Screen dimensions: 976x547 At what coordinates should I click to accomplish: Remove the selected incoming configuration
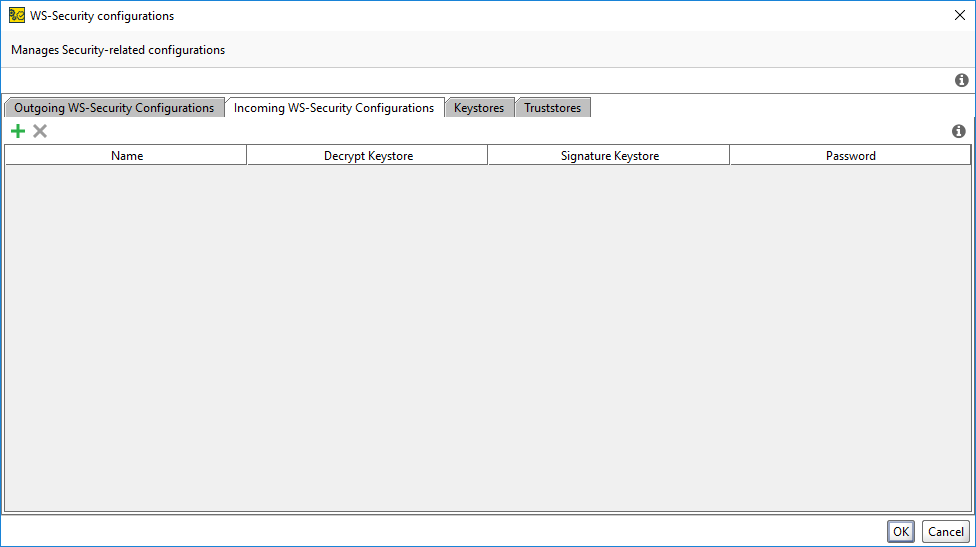pos(40,131)
